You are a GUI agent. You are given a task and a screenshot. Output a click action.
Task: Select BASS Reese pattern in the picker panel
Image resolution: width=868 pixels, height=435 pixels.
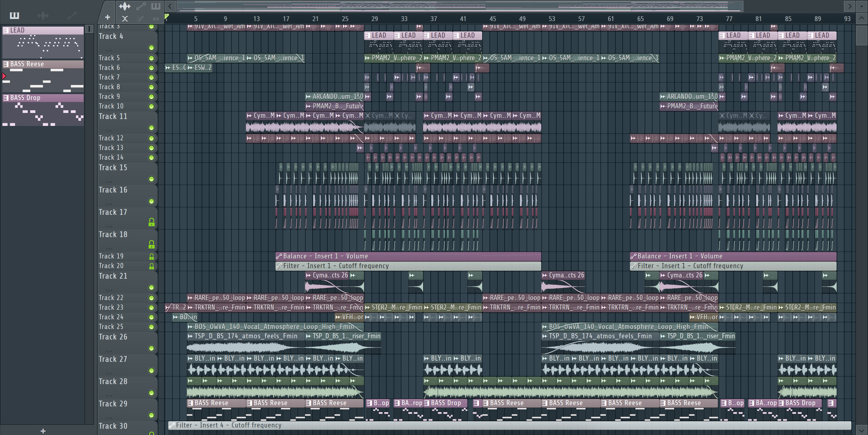point(43,77)
